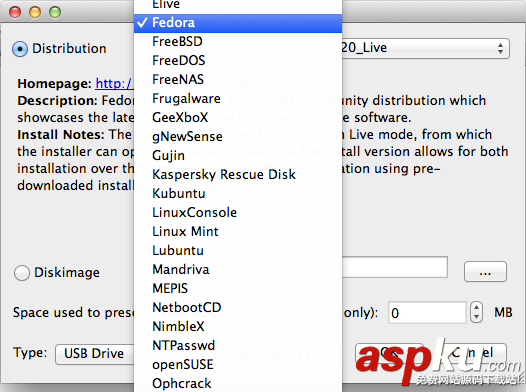This screenshot has width=526, height=392.
Task: Select the Distribution radio button
Action: (20, 49)
